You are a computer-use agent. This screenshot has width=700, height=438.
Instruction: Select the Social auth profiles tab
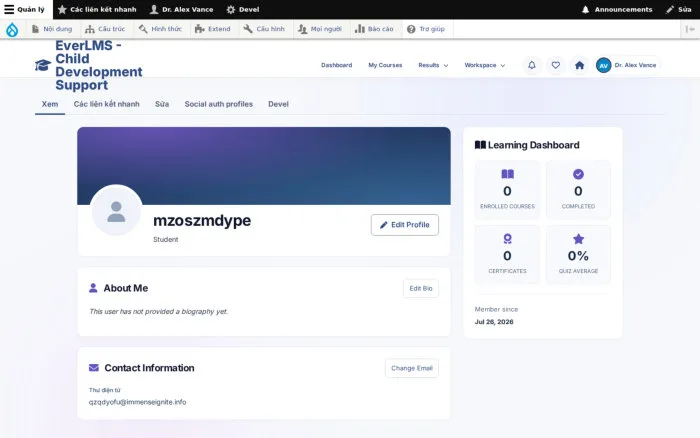219,104
